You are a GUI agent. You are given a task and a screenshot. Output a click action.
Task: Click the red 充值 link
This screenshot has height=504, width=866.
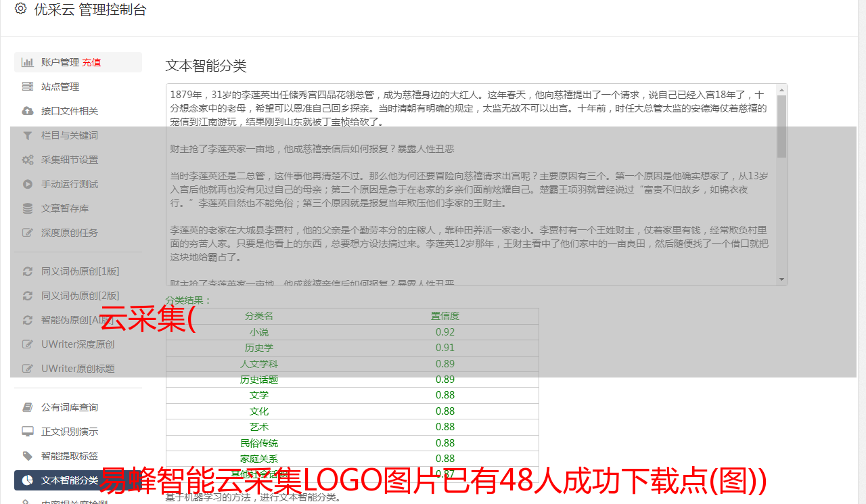click(x=91, y=62)
